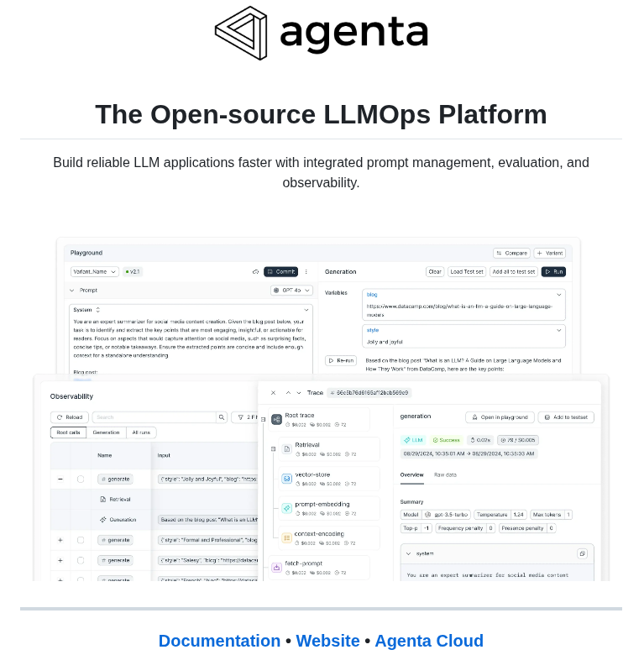Open the Website link

[x=327, y=641]
